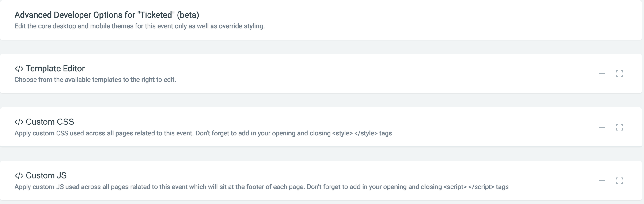Select the Custom CSS heading
This screenshot has height=204, width=644.
click(x=50, y=122)
